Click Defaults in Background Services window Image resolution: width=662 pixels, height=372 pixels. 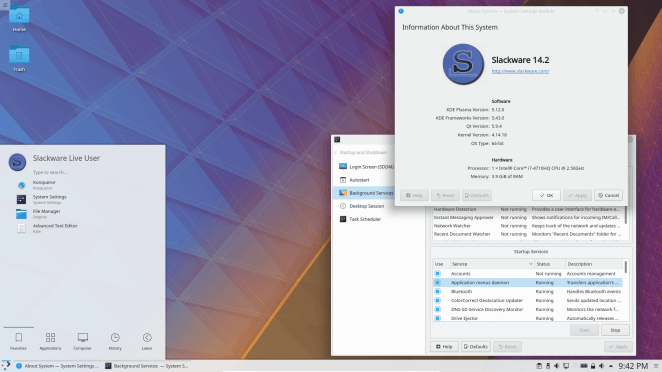point(476,347)
